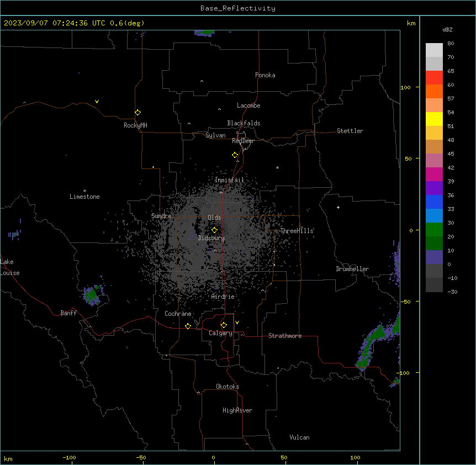Click the Innisfail city label

pos(229,180)
